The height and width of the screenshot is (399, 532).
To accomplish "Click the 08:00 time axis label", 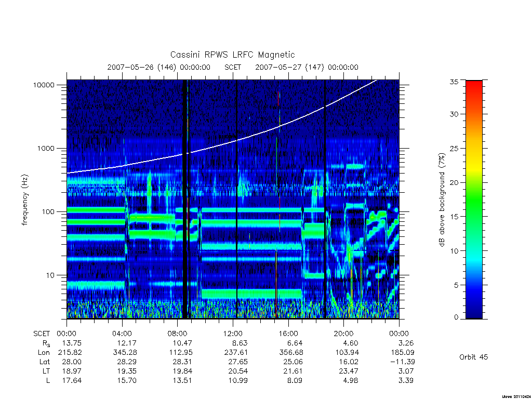I will pos(178,334).
